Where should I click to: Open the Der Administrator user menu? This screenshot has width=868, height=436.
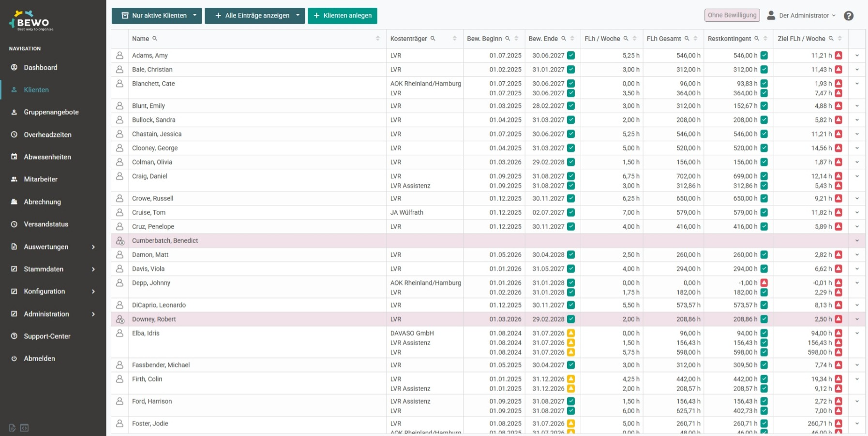pyautogui.click(x=802, y=15)
